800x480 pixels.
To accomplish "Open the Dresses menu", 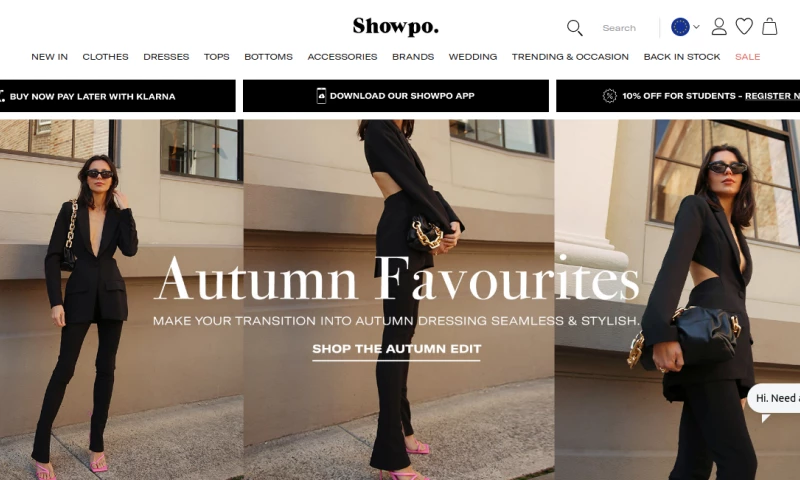I will point(166,57).
